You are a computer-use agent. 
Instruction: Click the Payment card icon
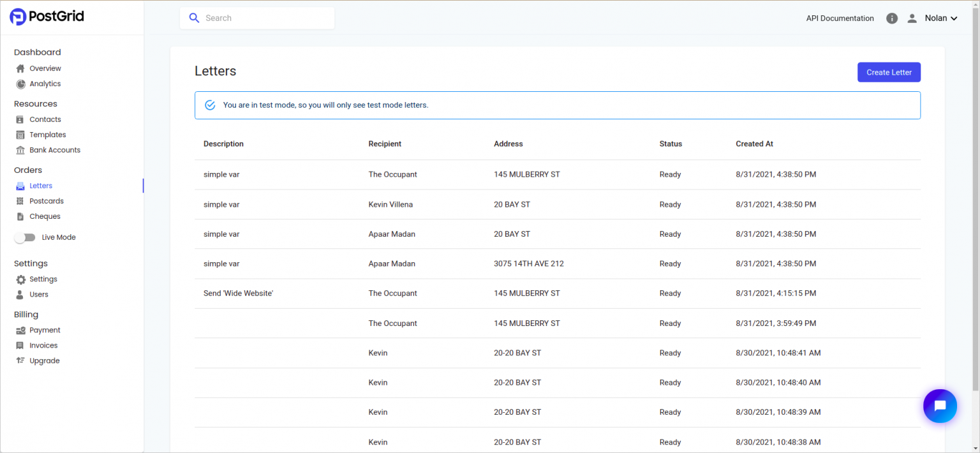click(20, 330)
